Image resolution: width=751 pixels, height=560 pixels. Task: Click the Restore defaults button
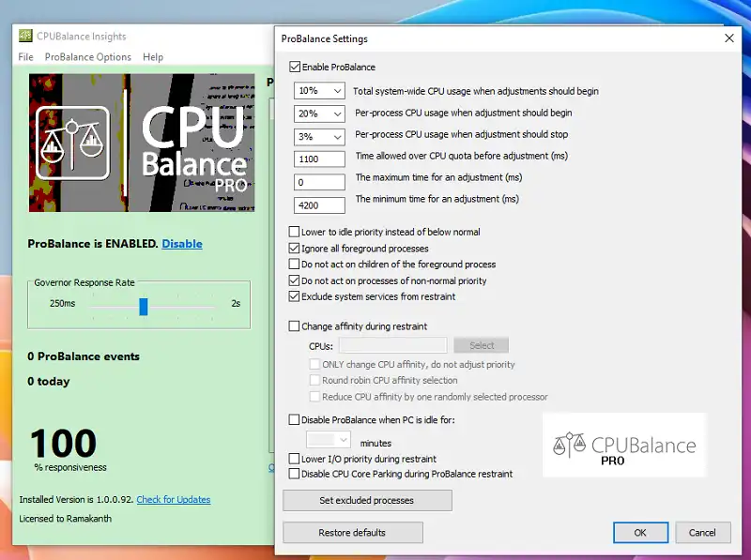(x=352, y=533)
